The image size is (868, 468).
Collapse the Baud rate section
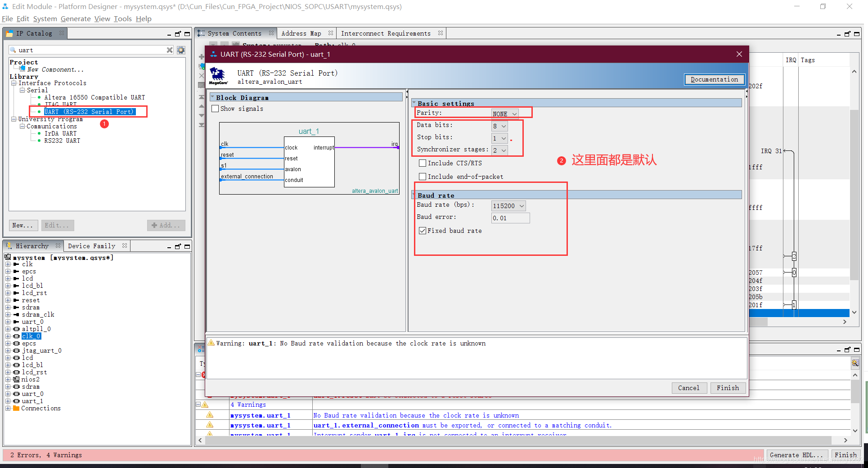tap(414, 195)
